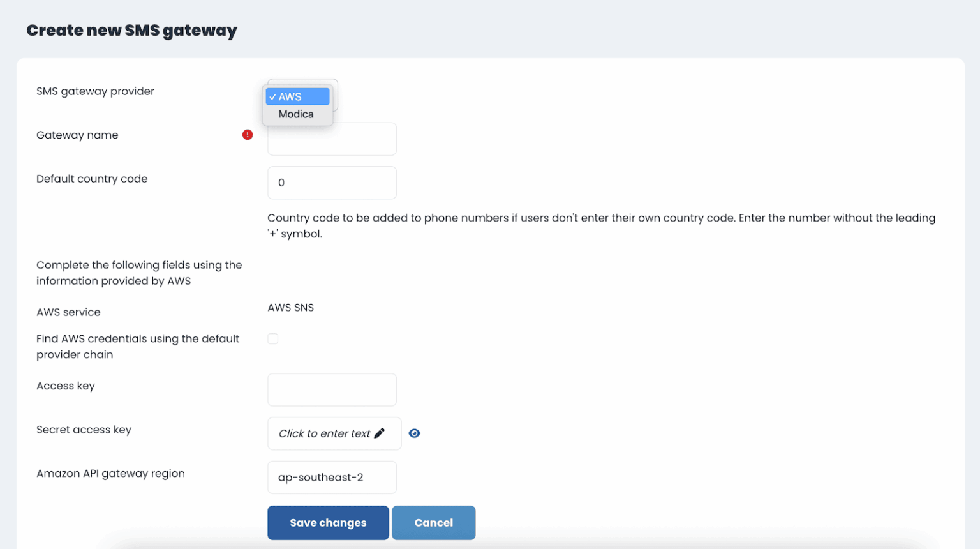Click the Access key input field
This screenshot has width=980, height=549.
tap(332, 389)
